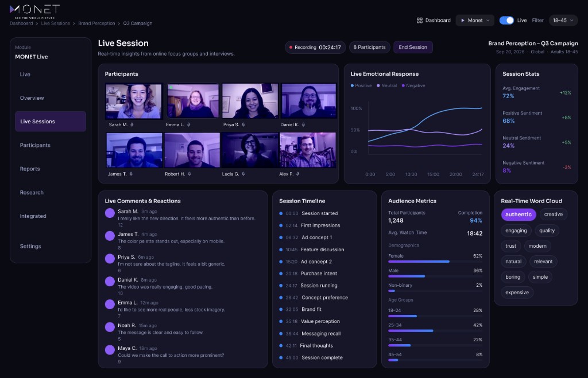The width and height of the screenshot is (588, 378).
Task: Go to Dashboard breadcrumb link
Action: click(x=21, y=23)
